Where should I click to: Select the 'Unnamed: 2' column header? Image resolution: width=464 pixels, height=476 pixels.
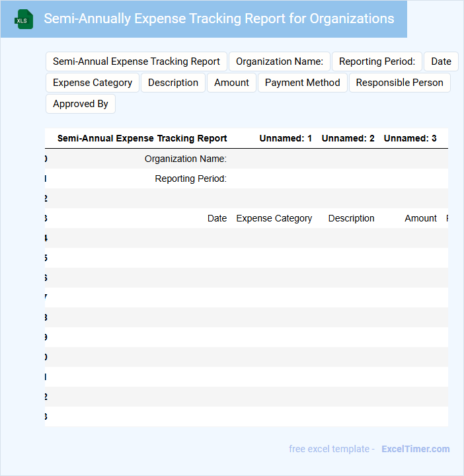click(348, 139)
